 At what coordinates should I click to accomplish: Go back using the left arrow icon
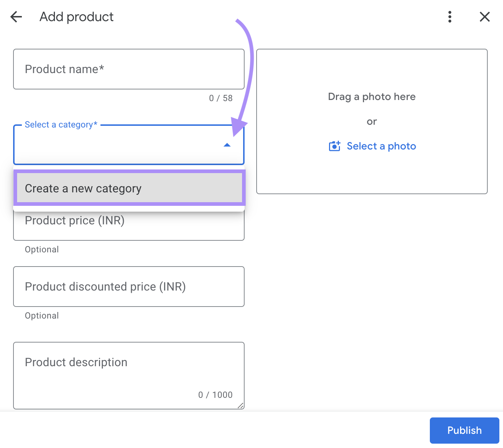point(16,17)
